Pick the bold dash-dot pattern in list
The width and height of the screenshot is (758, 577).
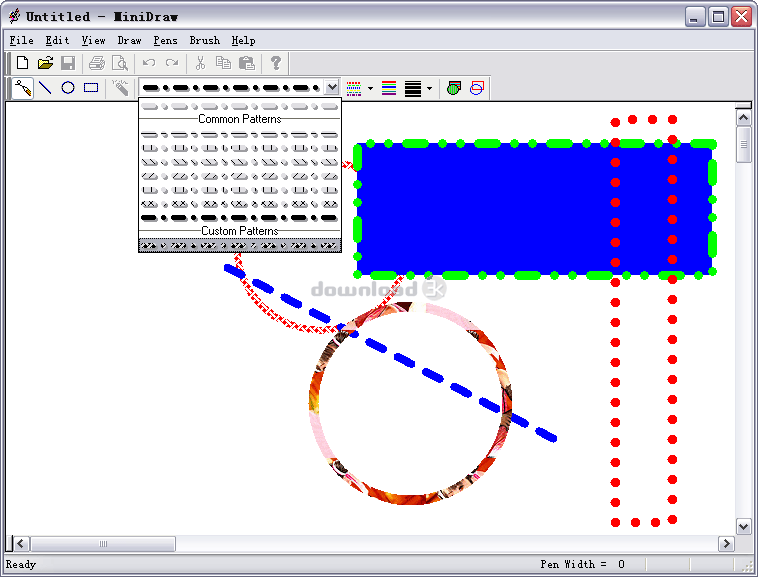[240, 217]
